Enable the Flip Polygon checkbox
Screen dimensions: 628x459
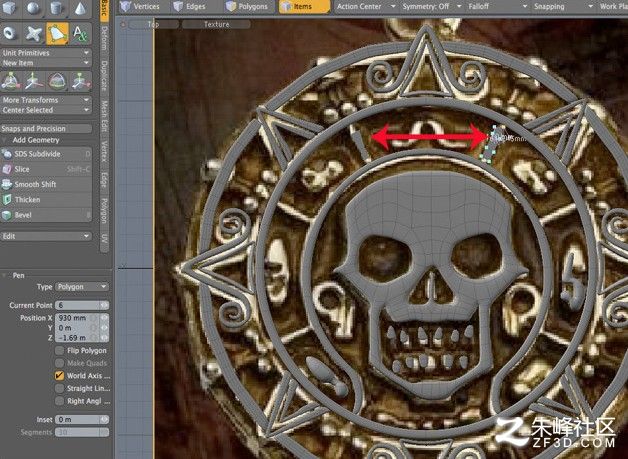point(59,350)
